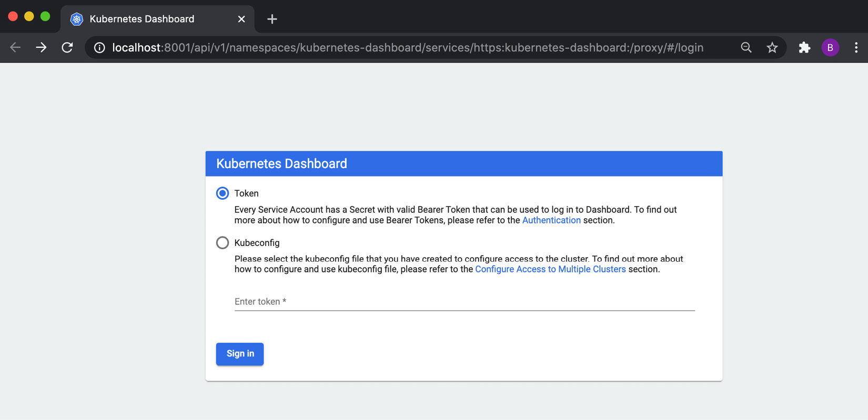This screenshot has height=420, width=868.
Task: Click the red close window button
Action: (13, 16)
